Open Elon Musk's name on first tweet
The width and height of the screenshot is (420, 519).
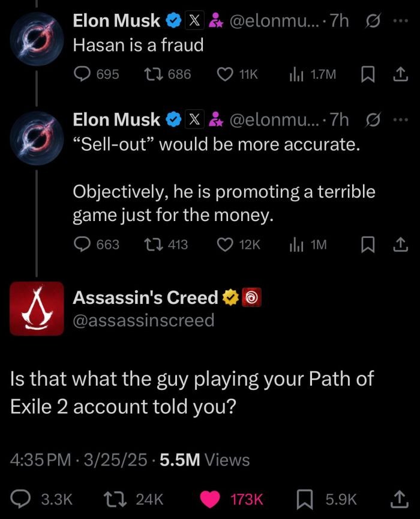point(116,21)
